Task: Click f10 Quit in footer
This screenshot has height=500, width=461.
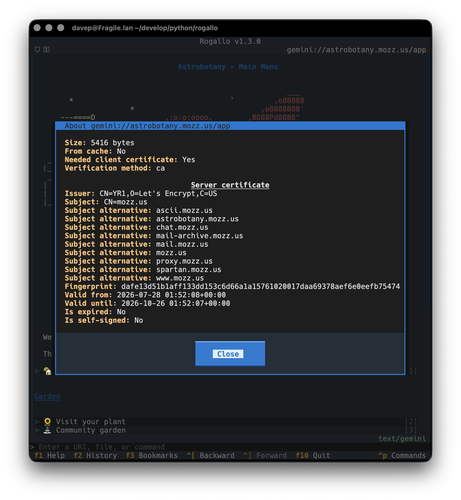Action: pos(313,455)
